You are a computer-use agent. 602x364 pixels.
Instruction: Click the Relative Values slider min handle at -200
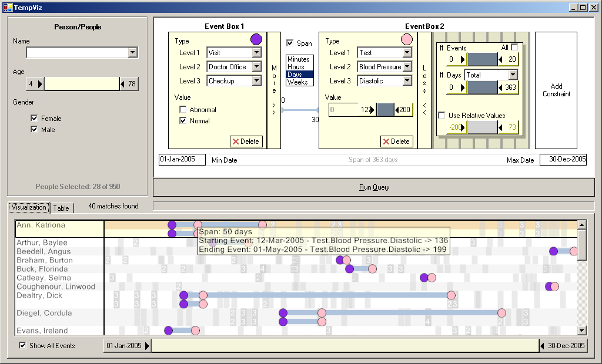tap(456, 127)
